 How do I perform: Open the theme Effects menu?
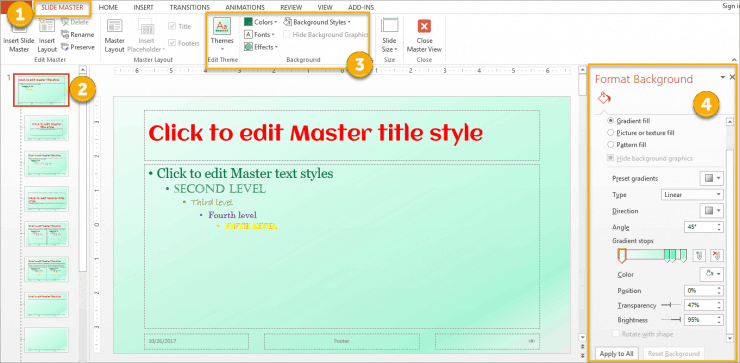coord(261,47)
